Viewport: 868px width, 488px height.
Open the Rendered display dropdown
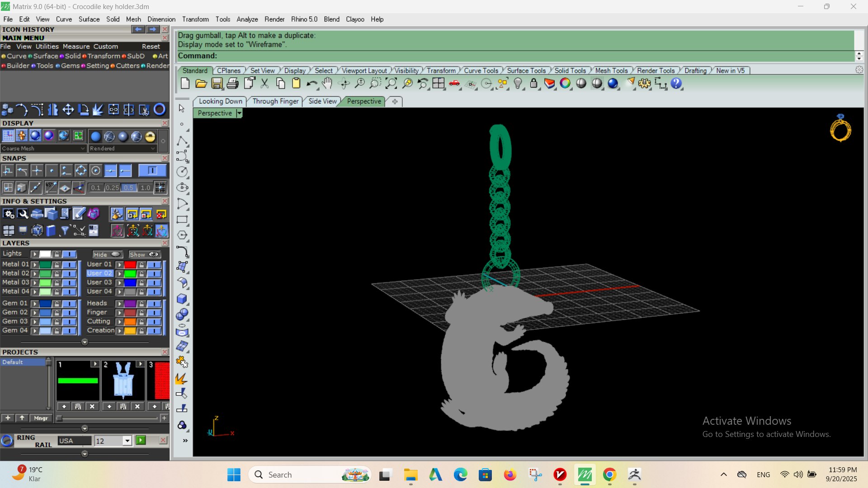tap(122, 148)
